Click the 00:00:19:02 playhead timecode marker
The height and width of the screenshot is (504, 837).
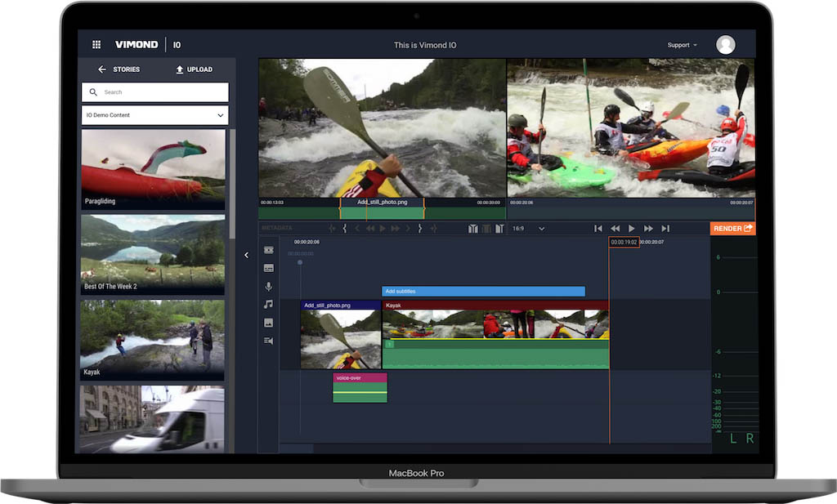624,242
